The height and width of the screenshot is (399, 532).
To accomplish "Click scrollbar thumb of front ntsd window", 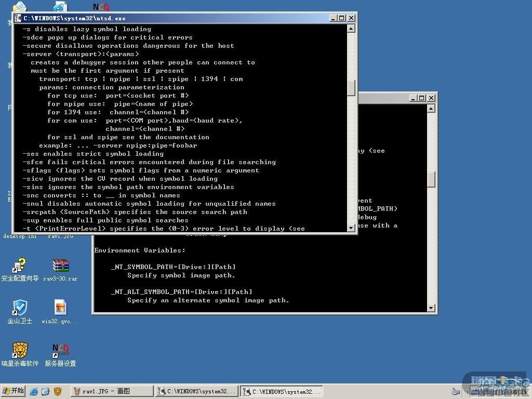I will pyautogui.click(x=351, y=87).
